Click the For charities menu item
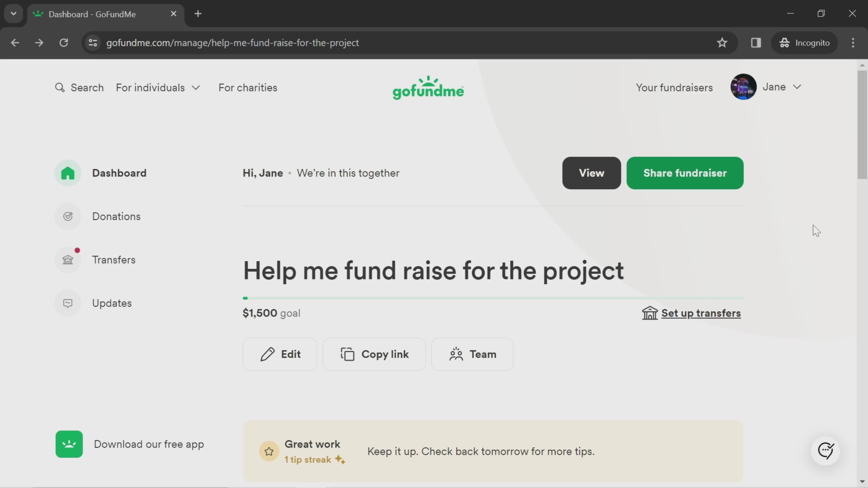 (x=248, y=88)
